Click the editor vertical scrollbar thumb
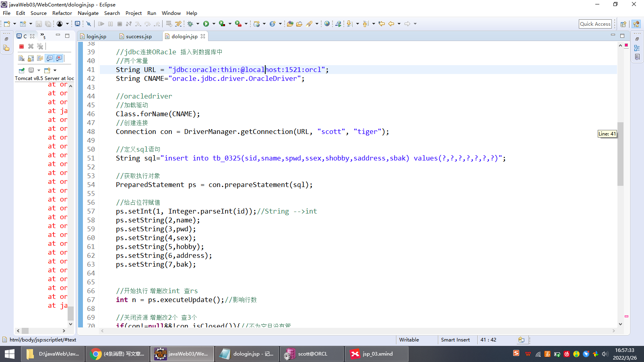The width and height of the screenshot is (644, 362). point(620,154)
